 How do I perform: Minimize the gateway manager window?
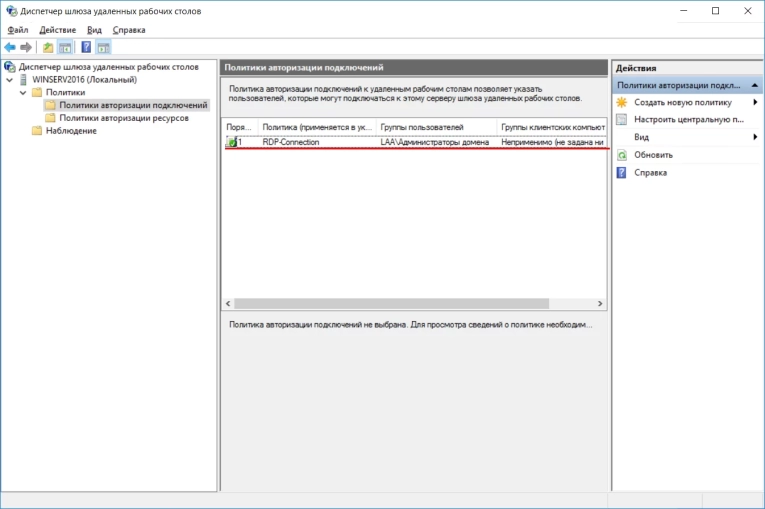684,11
